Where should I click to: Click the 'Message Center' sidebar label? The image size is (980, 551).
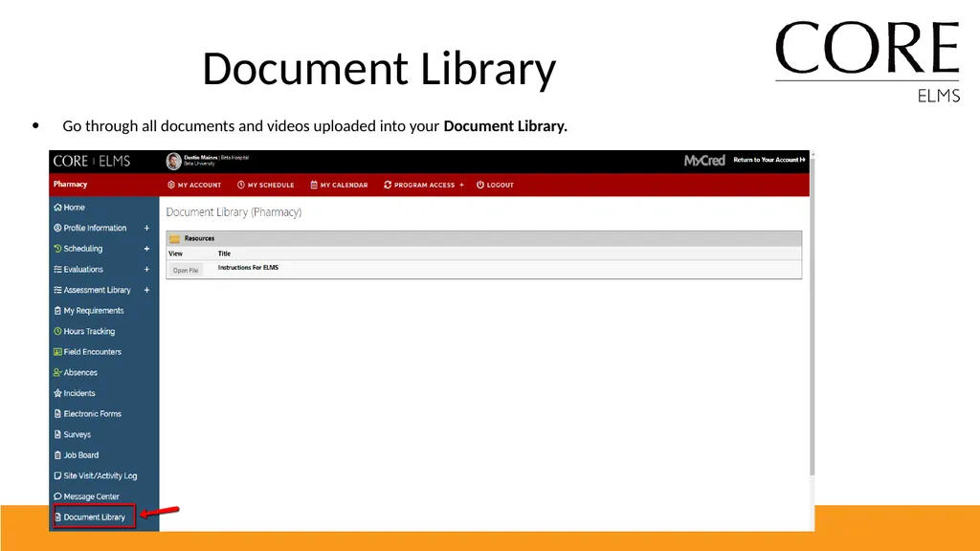click(91, 496)
